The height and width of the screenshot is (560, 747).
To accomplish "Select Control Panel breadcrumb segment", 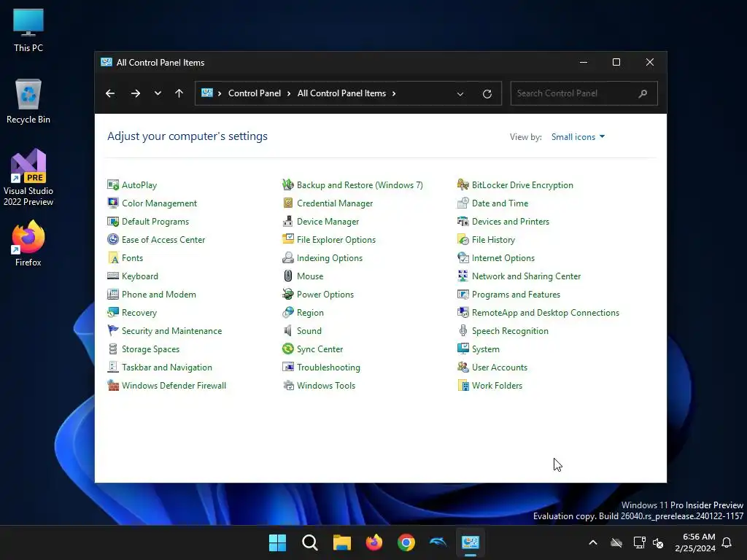I will 255,93.
